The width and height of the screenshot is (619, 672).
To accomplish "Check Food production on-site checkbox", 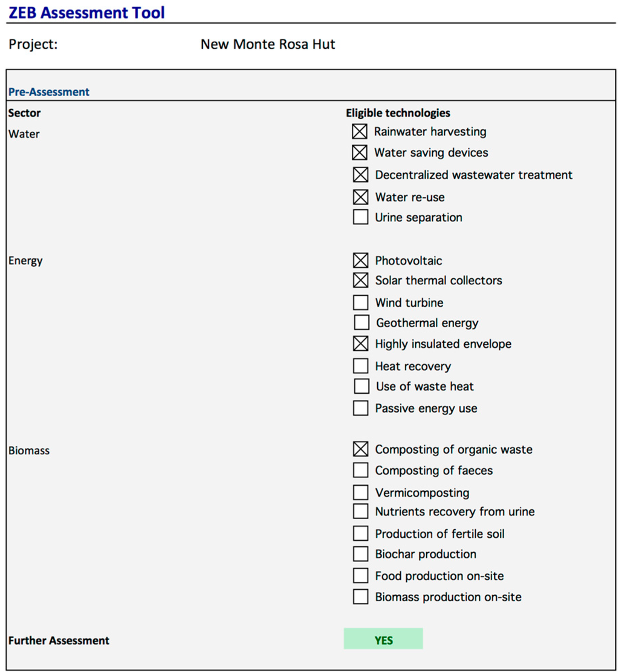I will pos(360,576).
